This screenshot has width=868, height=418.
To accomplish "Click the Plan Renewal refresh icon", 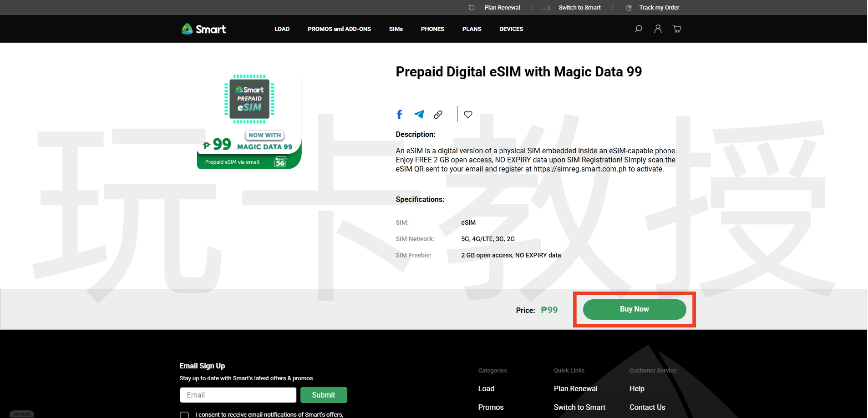I will click(x=472, y=8).
